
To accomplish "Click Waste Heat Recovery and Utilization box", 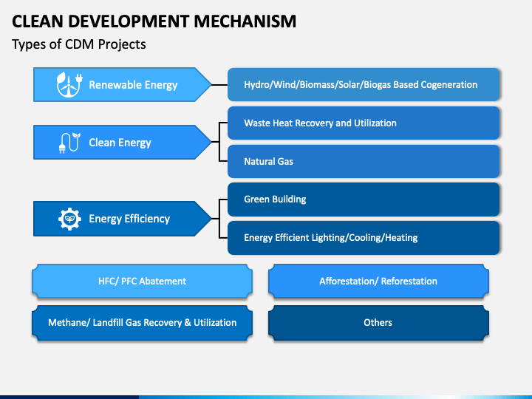I will [x=364, y=123].
